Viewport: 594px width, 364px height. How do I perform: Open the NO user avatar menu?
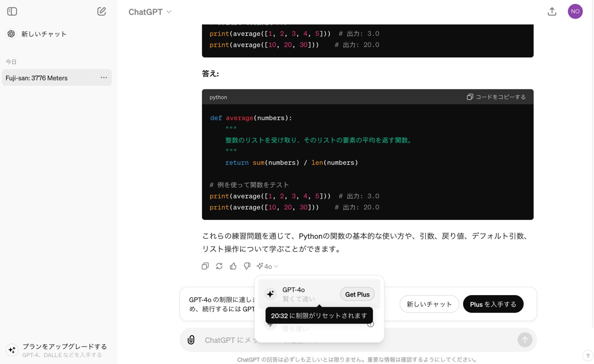[575, 11]
